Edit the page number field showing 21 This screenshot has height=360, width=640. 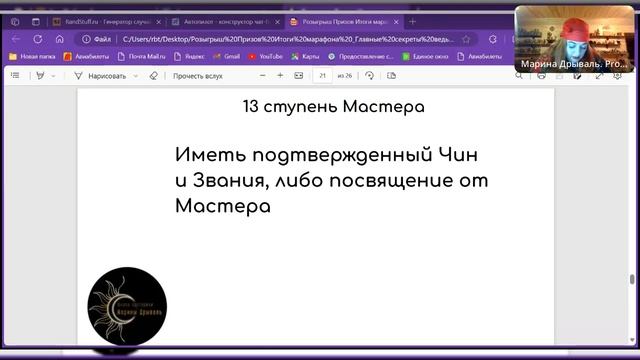pos(322,76)
